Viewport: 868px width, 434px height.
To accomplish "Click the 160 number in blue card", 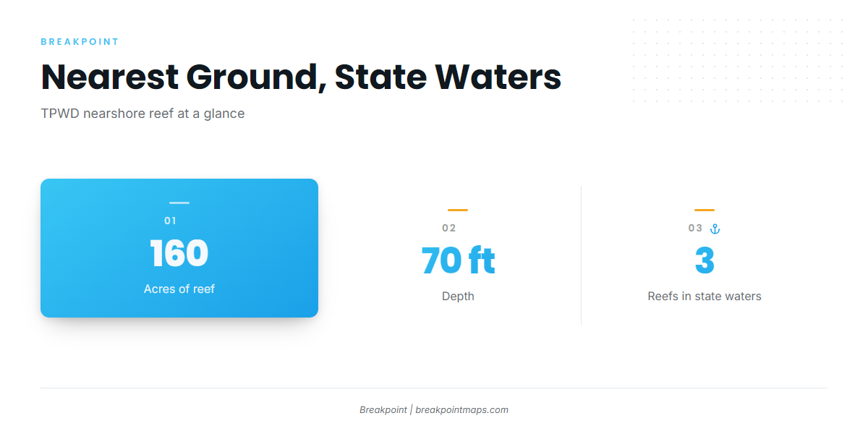I will coord(179,253).
